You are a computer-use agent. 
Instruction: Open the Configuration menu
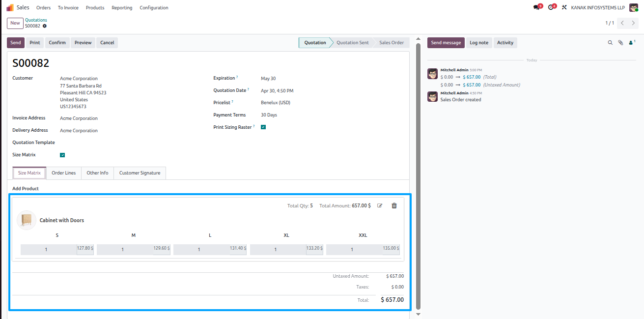coord(154,8)
